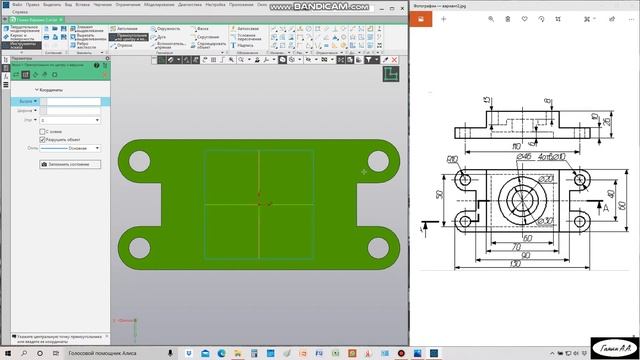Collapse the Координаты section
This screenshot has width=640, height=360.
pos(36,90)
